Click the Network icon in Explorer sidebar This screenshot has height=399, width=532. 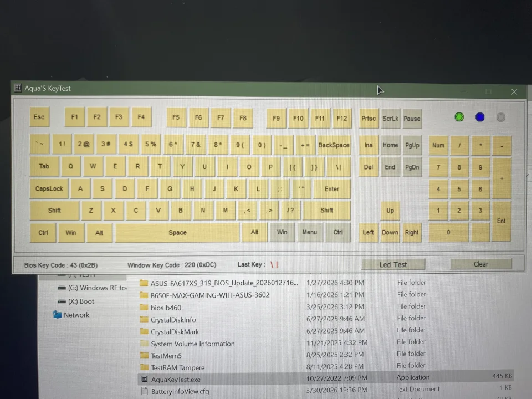pos(57,315)
